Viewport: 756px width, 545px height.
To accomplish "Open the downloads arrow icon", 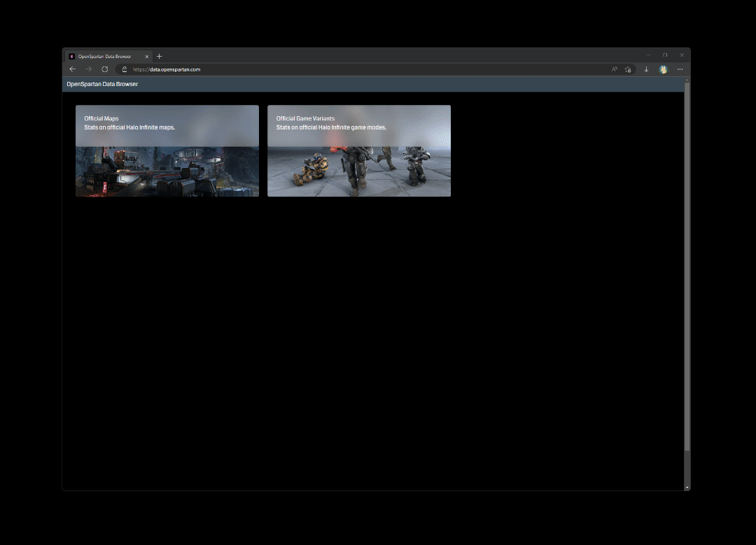I will tap(646, 69).
